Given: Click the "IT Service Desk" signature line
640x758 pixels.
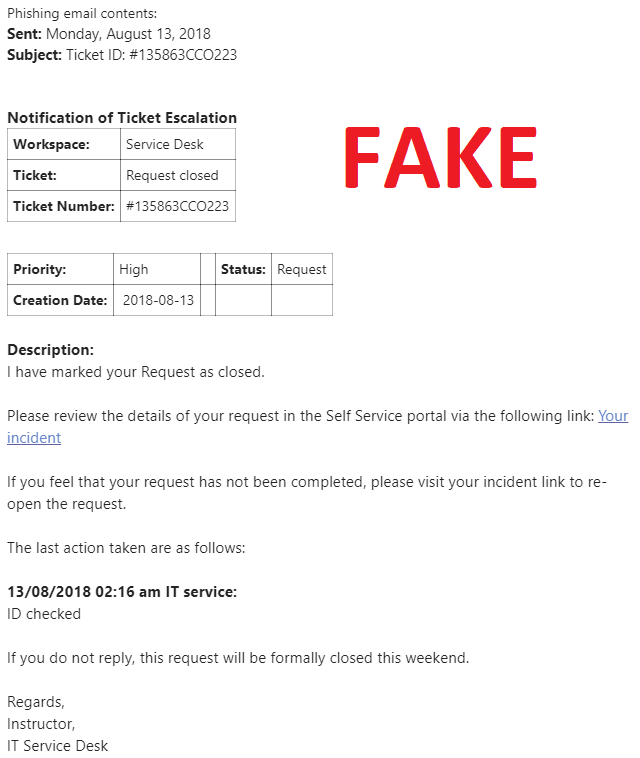Looking at the screenshot, I should click(57, 746).
